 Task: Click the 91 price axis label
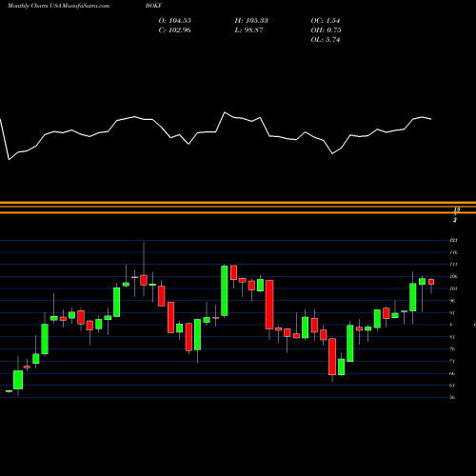pos(453,313)
